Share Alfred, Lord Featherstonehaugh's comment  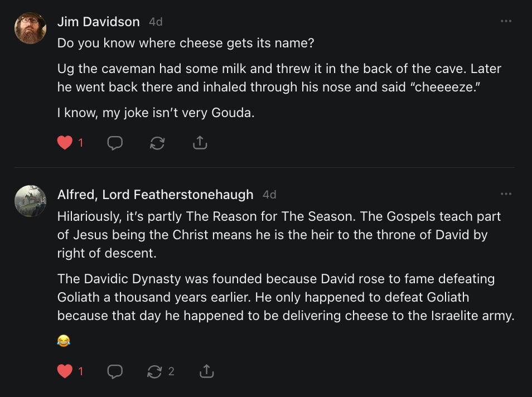[x=206, y=371]
